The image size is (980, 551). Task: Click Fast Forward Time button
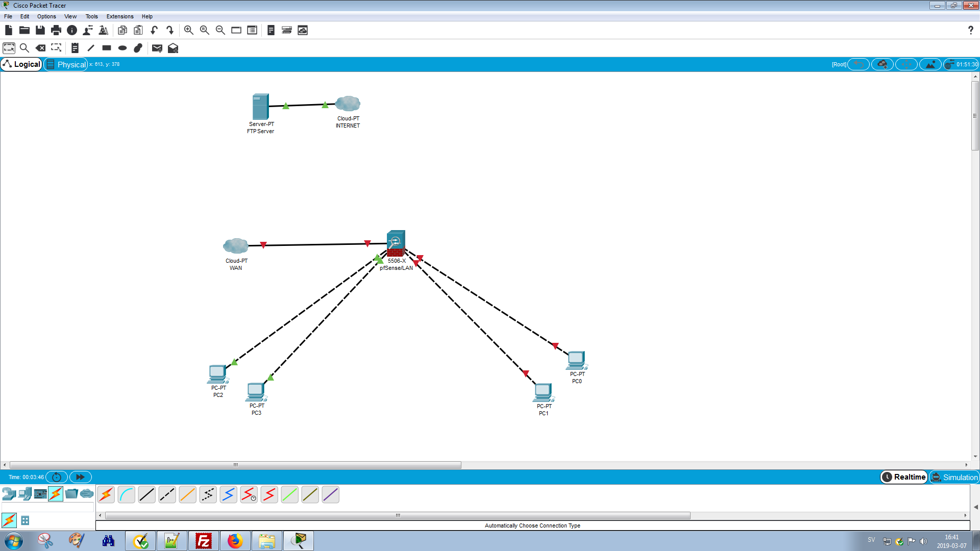click(x=80, y=477)
